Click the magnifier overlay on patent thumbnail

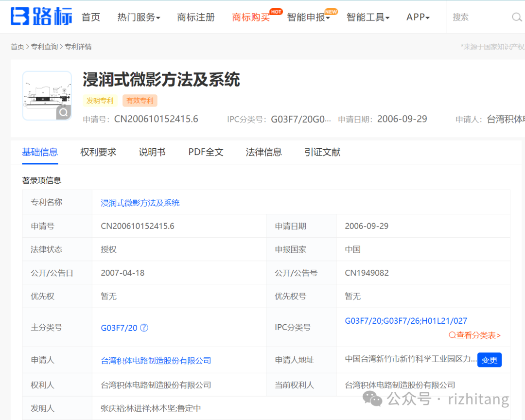coord(64,113)
